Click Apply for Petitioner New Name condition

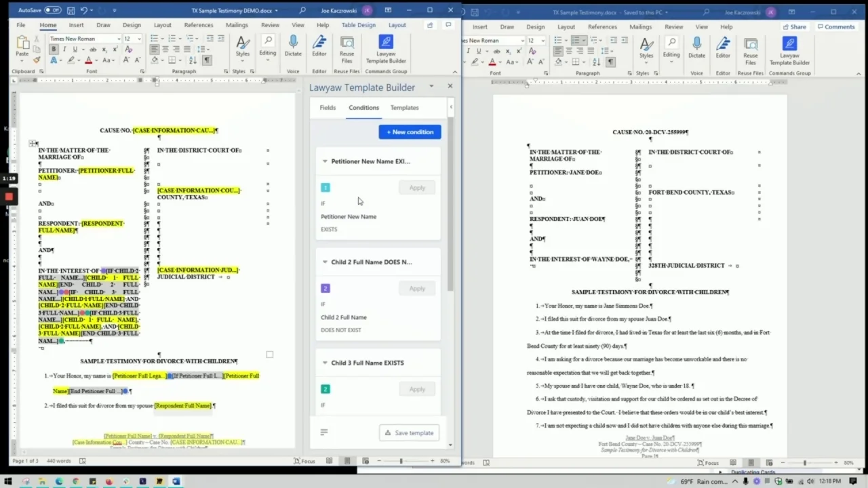click(417, 188)
